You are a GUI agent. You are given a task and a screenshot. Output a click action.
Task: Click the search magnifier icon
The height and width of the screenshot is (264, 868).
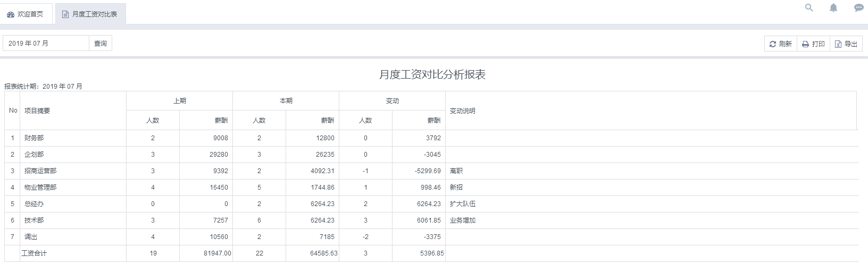809,8
